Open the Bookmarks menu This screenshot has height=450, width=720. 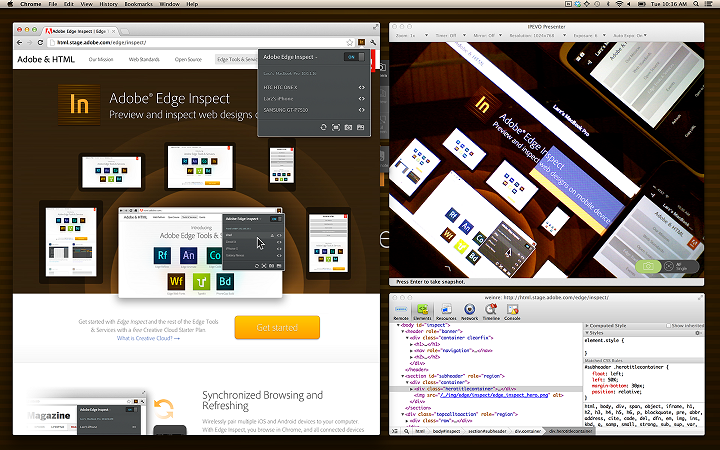[x=139, y=4]
